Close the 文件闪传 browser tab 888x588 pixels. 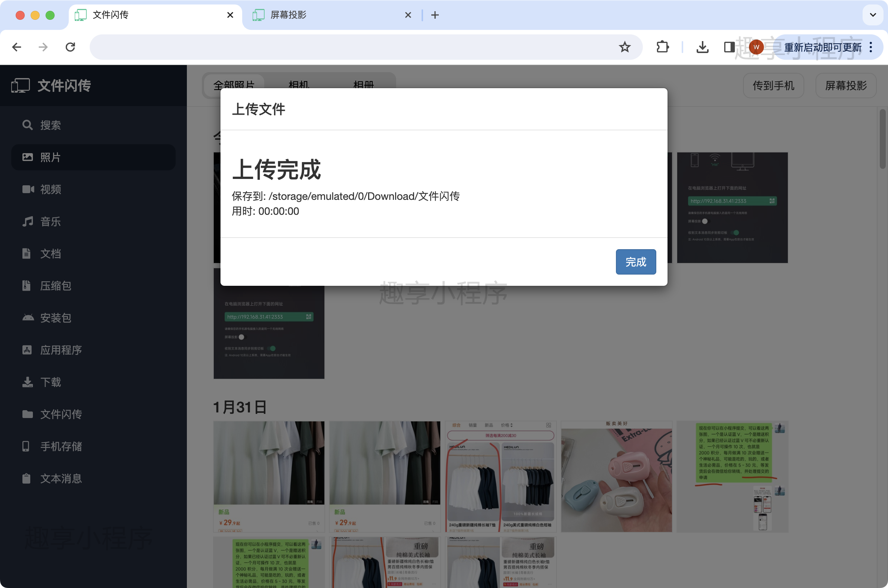coord(230,15)
